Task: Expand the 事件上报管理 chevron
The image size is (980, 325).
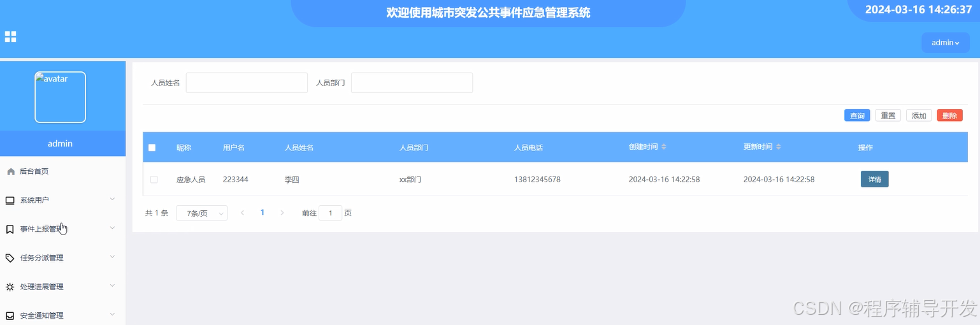Action: [112, 228]
